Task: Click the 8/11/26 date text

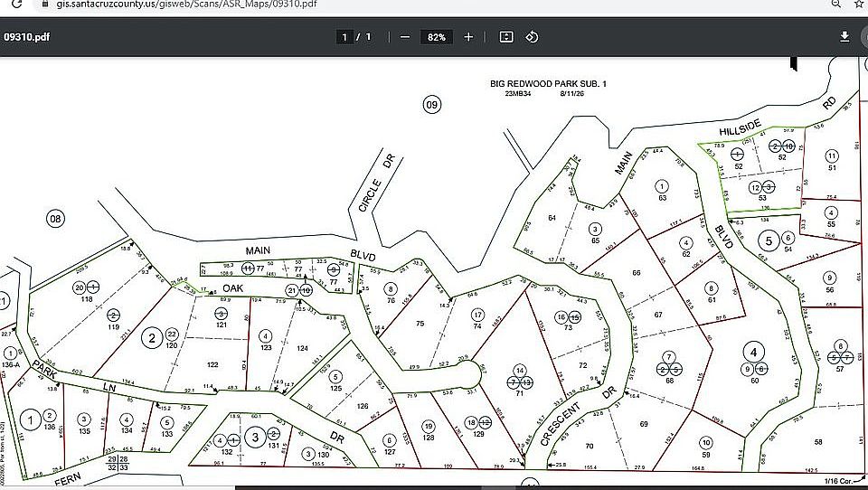Action: pyautogui.click(x=571, y=93)
